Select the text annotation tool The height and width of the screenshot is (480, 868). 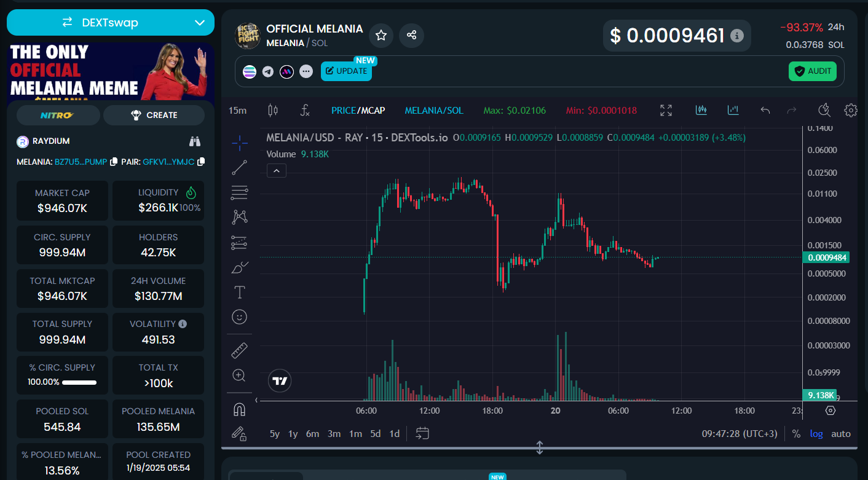coord(240,292)
